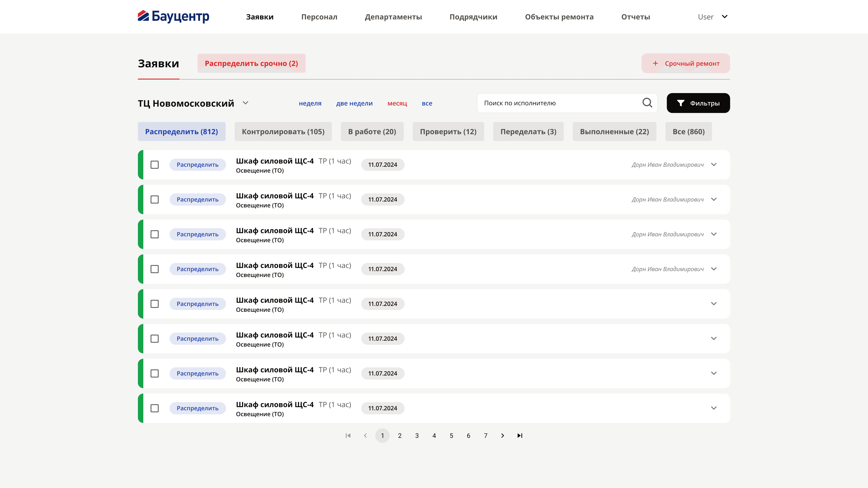The image size is (868, 488).
Task: Go to page 4 in pagination
Action: click(434, 435)
